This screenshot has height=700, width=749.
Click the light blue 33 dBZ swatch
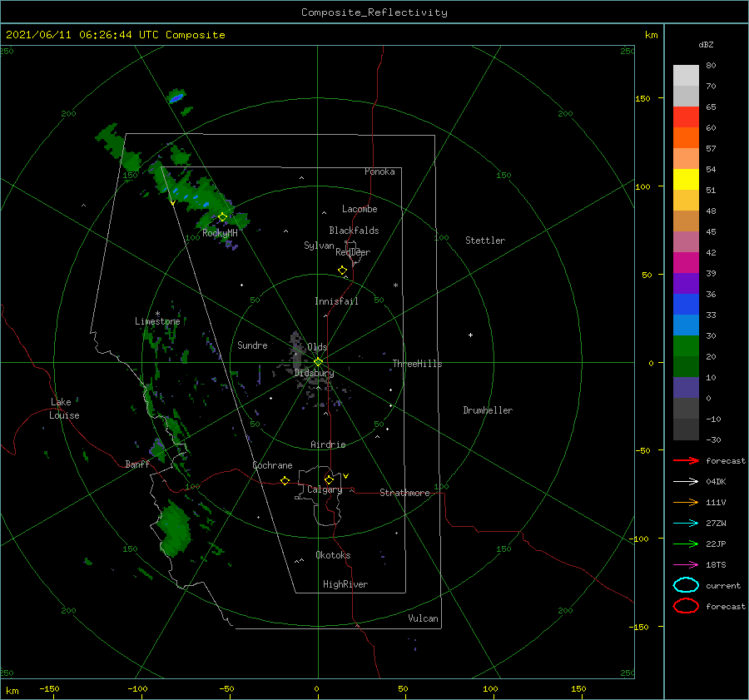coord(686,325)
